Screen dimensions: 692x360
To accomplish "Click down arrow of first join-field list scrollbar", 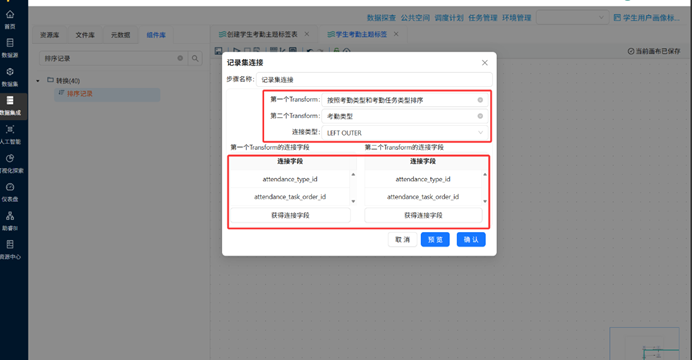I will point(353,202).
